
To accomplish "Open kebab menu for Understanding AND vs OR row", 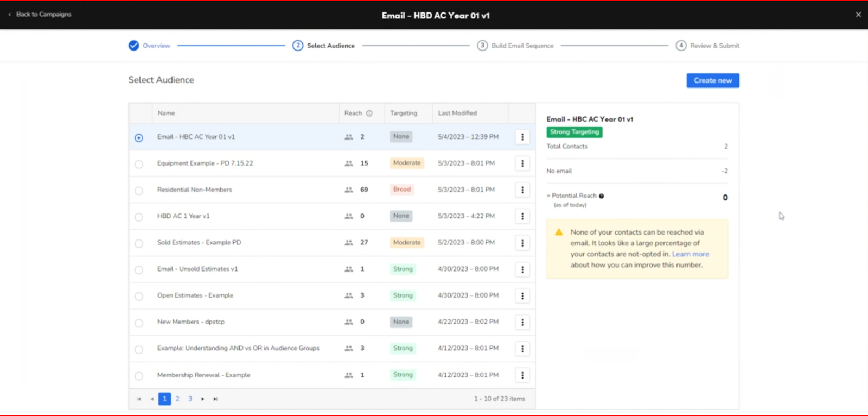I will tap(522, 349).
